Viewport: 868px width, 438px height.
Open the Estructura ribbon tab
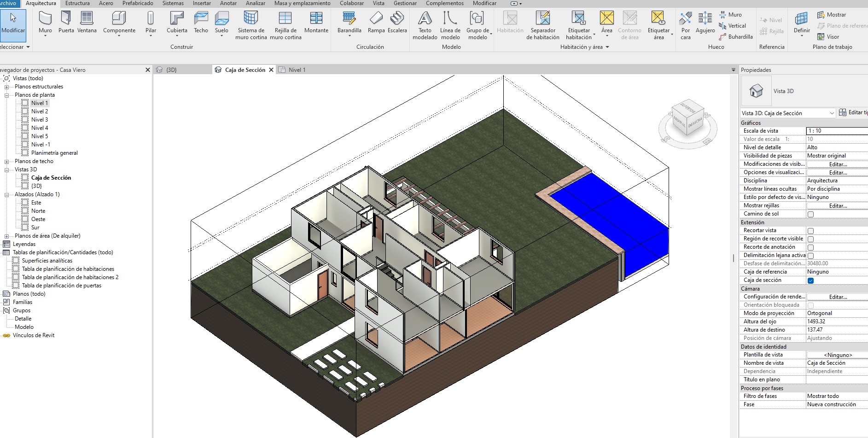(77, 3)
